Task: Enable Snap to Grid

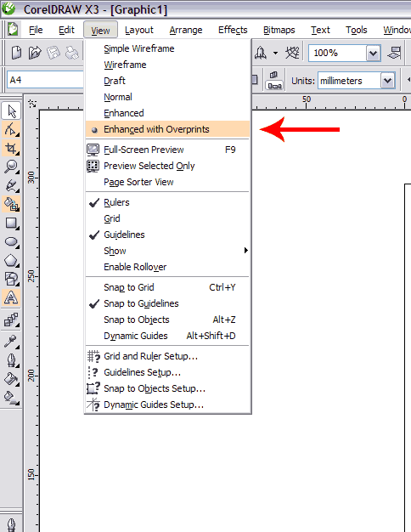Action: 167,287
